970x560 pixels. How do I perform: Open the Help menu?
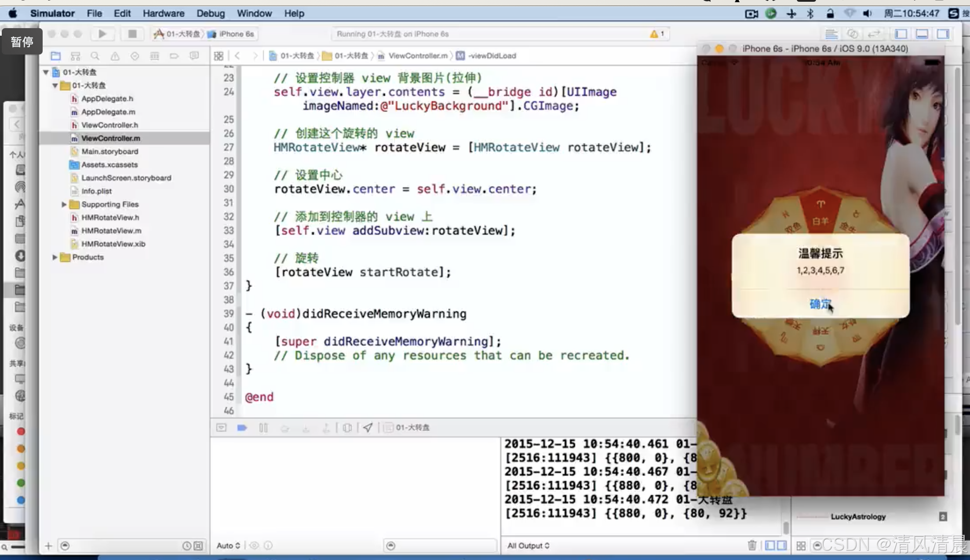pyautogui.click(x=294, y=14)
